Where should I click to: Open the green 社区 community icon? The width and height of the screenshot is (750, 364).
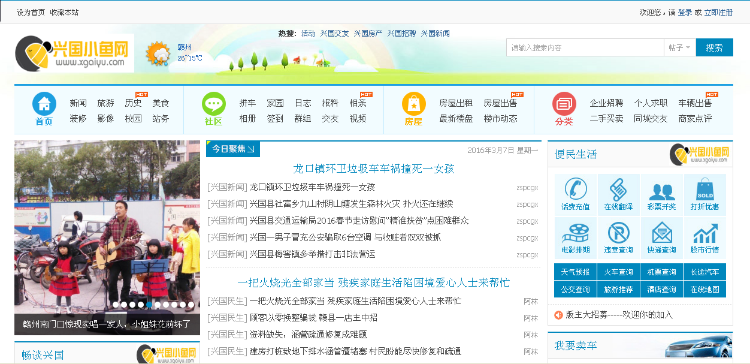coord(213,103)
